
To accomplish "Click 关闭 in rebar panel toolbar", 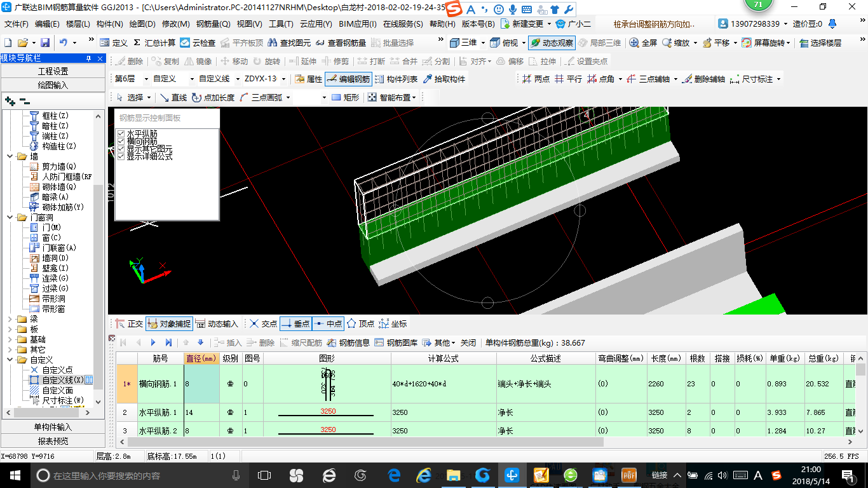I will [x=468, y=342].
